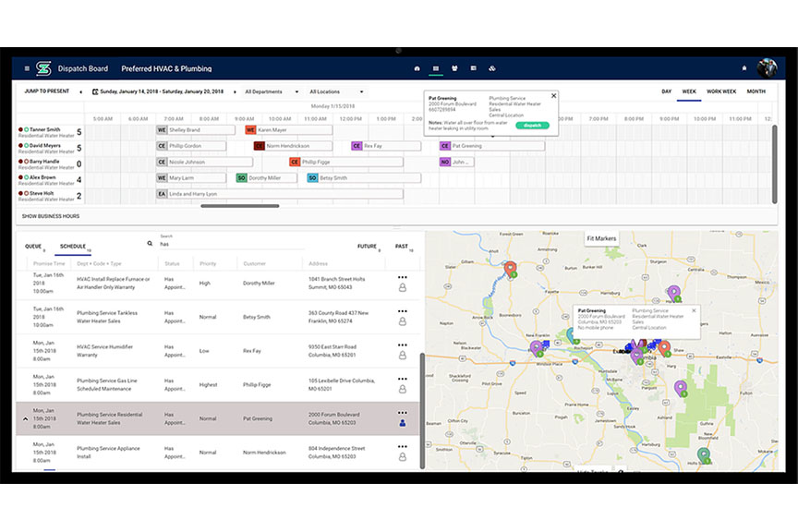Screen dimensions: 798x532
Task: Close the Pat Greening appointment popup
Action: (x=553, y=95)
